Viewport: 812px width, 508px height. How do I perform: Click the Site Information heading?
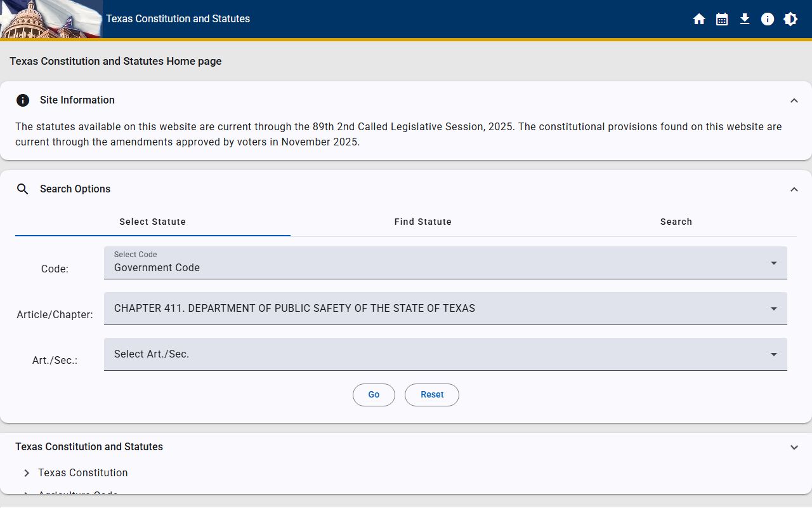(x=77, y=100)
